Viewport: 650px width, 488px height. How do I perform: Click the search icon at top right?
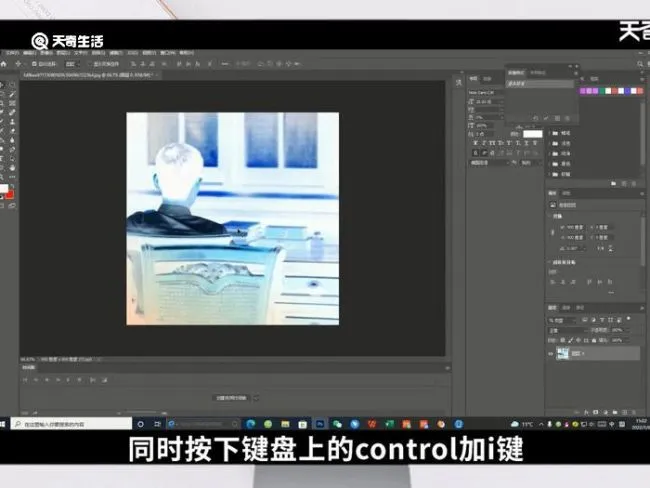tap(640, 64)
